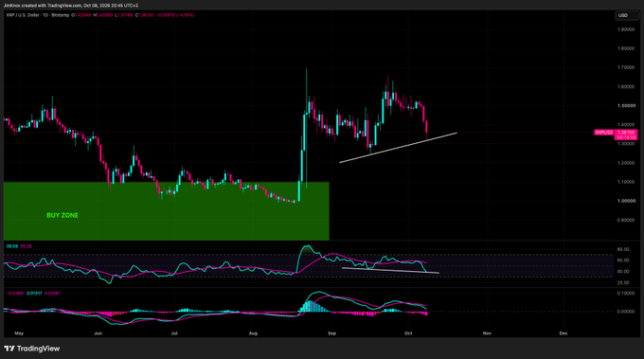This screenshot has width=644, height=359.
Task: Click the 20.00 RSI scale label
Action: coord(623,283)
